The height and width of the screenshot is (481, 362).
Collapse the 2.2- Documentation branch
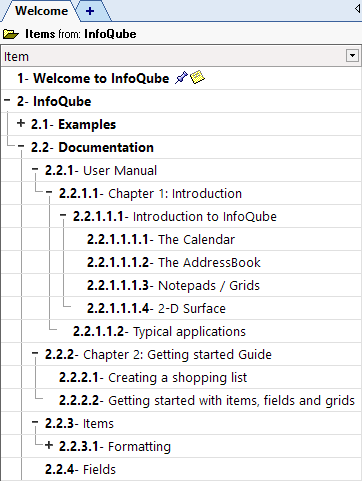click(21, 146)
